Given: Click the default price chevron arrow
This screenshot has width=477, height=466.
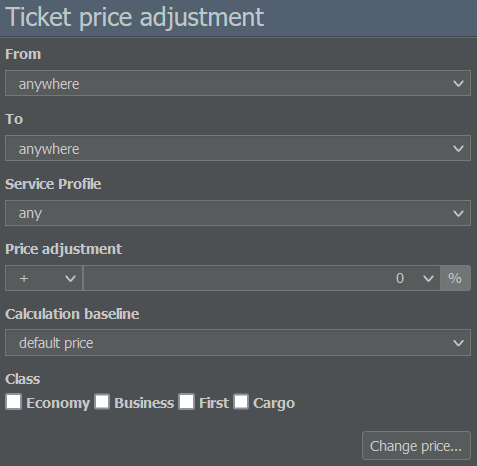Looking at the screenshot, I should [458, 343].
